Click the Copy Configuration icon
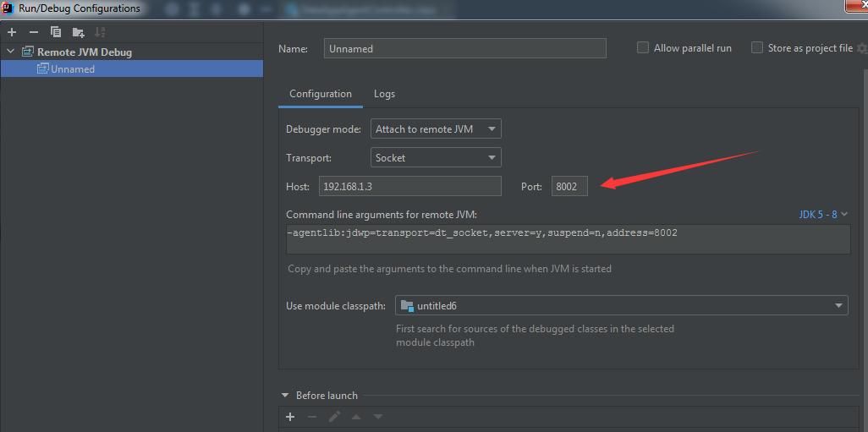The image size is (868, 432). click(x=55, y=32)
